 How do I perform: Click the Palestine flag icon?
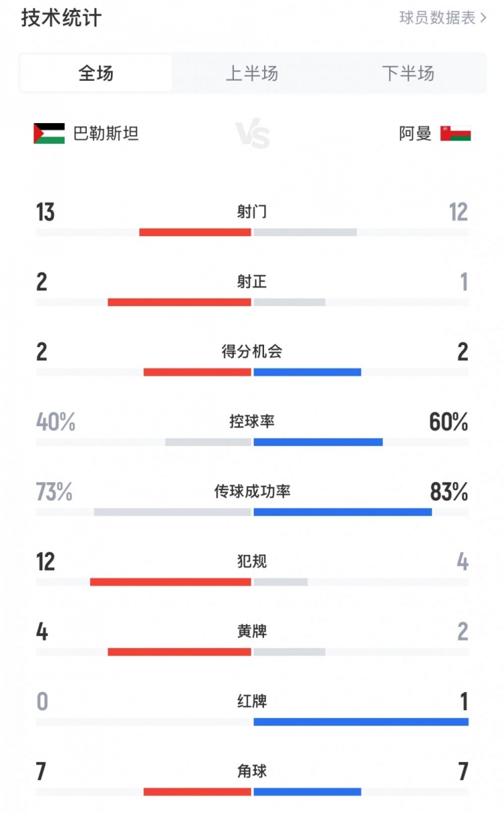click(49, 133)
